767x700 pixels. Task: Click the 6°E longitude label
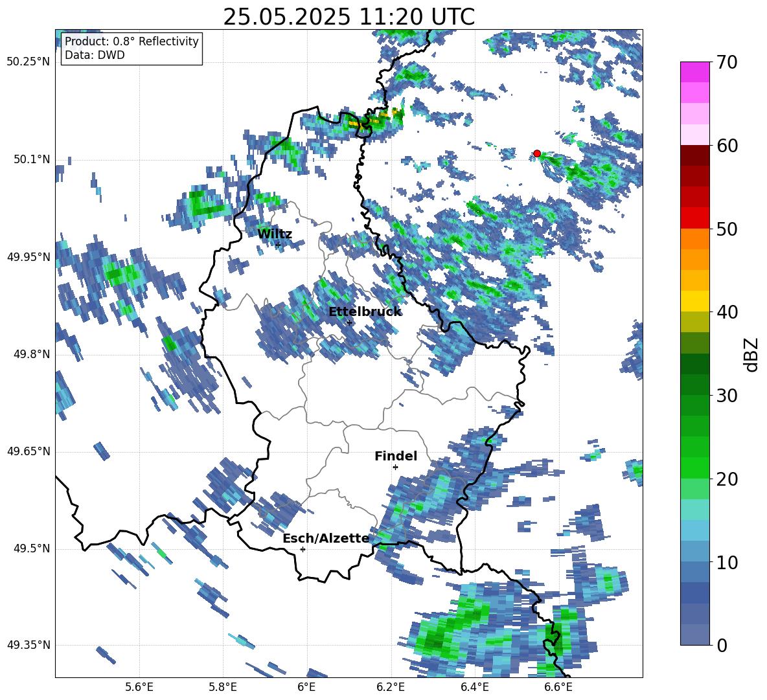point(306,687)
